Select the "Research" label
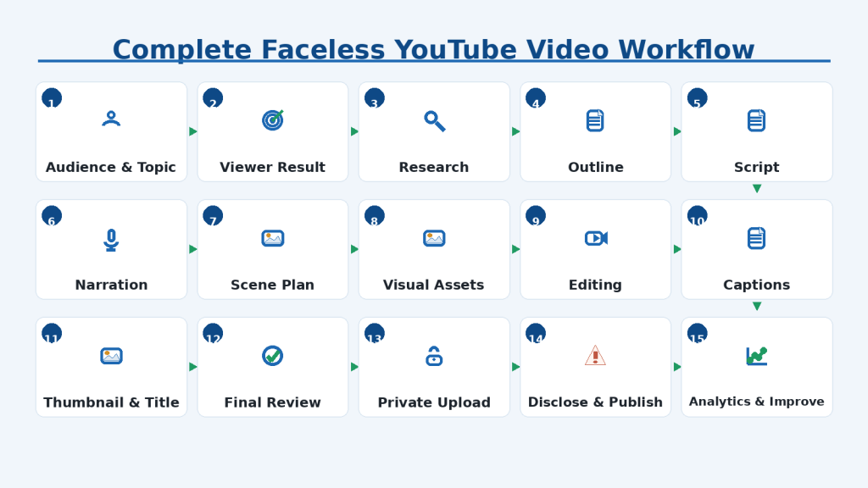This screenshot has width=868, height=488. 434,167
